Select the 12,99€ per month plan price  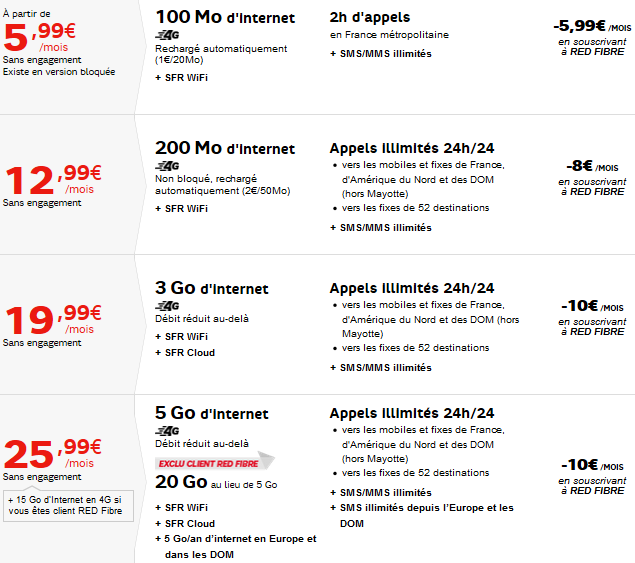point(54,178)
